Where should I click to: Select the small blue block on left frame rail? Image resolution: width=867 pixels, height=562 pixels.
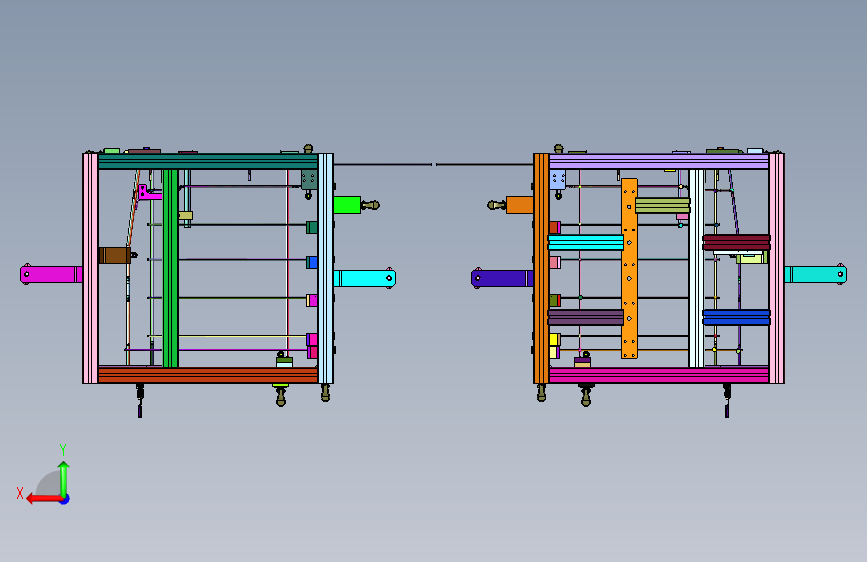pos(312,262)
